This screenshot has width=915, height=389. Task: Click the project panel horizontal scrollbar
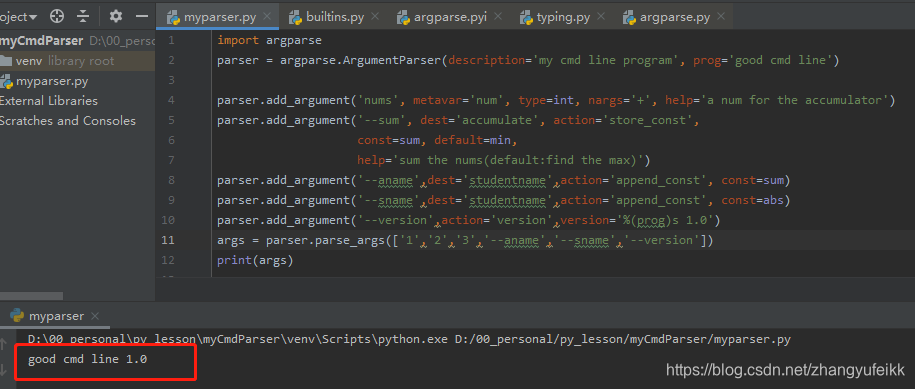click(x=31, y=296)
